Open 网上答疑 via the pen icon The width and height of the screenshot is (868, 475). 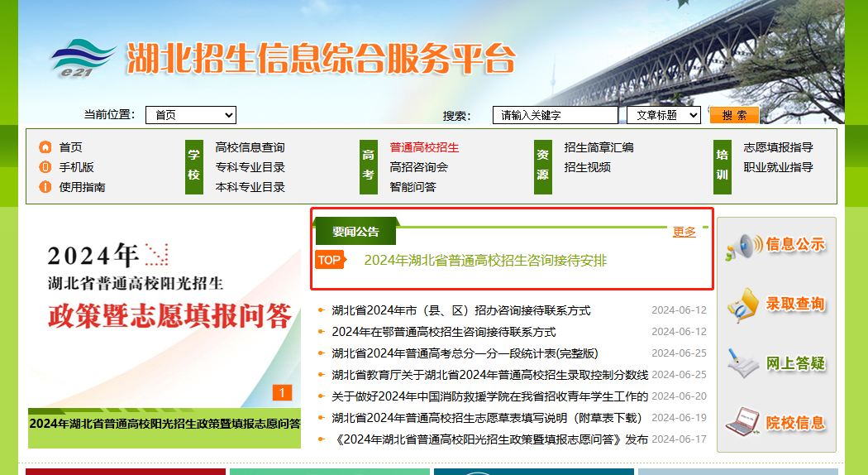click(x=743, y=364)
